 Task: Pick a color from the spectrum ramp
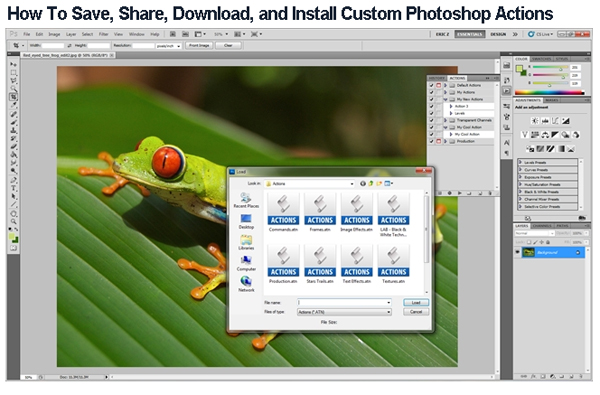coord(549,93)
